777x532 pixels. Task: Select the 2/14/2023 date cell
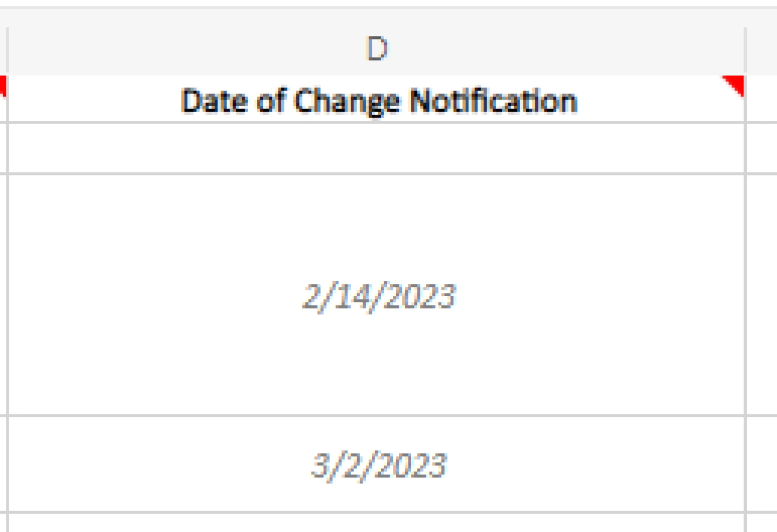pos(378,296)
